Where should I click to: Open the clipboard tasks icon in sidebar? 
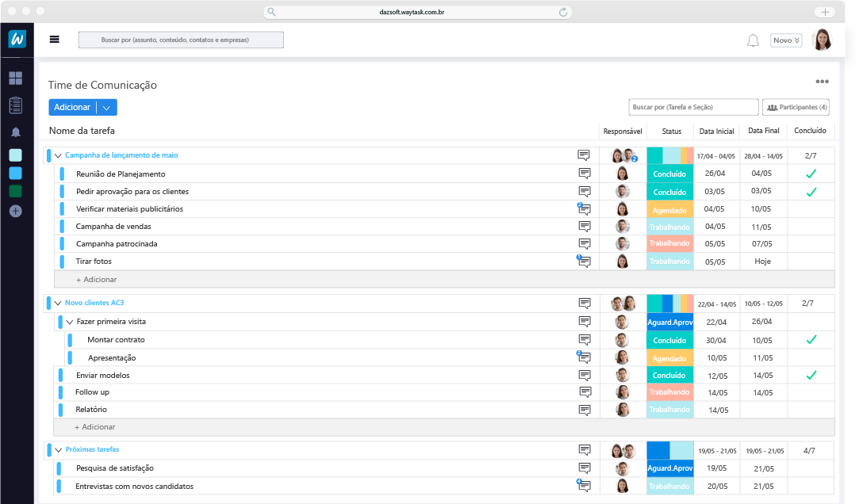pyautogui.click(x=16, y=105)
